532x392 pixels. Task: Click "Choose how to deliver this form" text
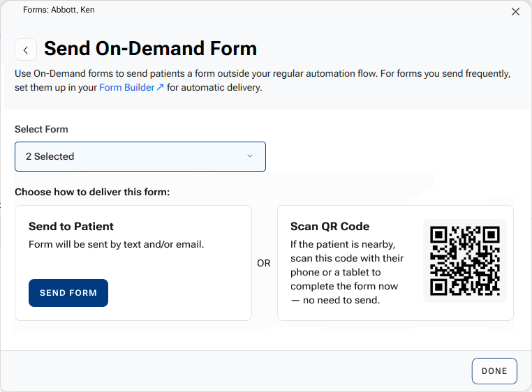(92, 192)
